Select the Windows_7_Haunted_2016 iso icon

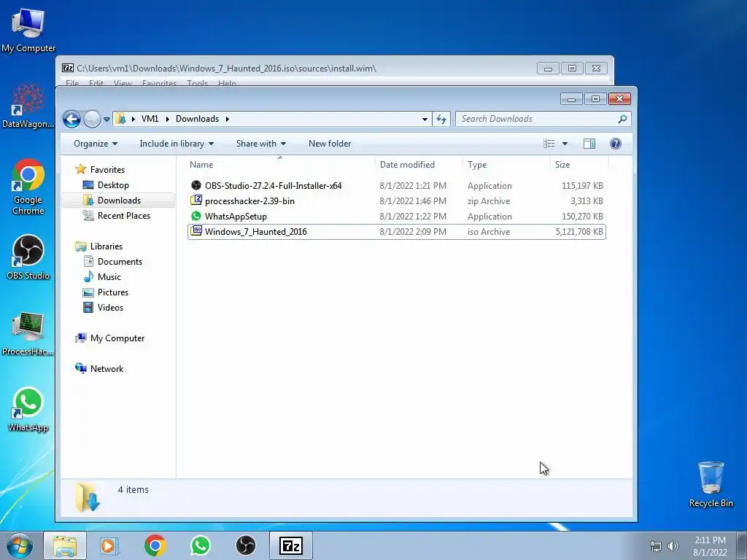[x=196, y=231]
